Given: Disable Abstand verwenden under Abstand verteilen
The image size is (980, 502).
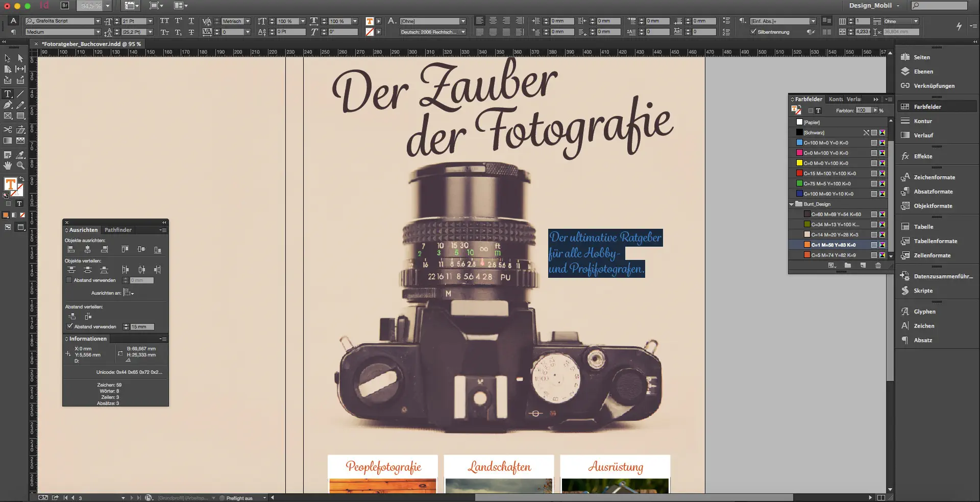Looking at the screenshot, I should pyautogui.click(x=69, y=326).
